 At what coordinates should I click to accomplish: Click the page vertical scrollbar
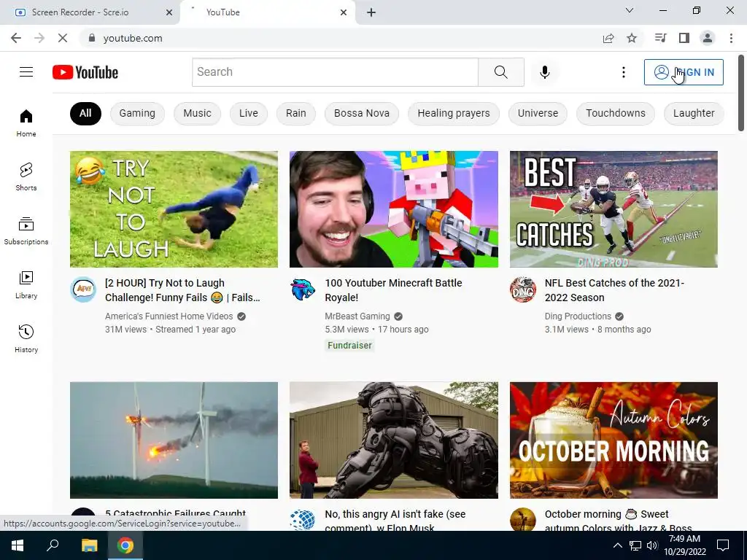coord(741,93)
